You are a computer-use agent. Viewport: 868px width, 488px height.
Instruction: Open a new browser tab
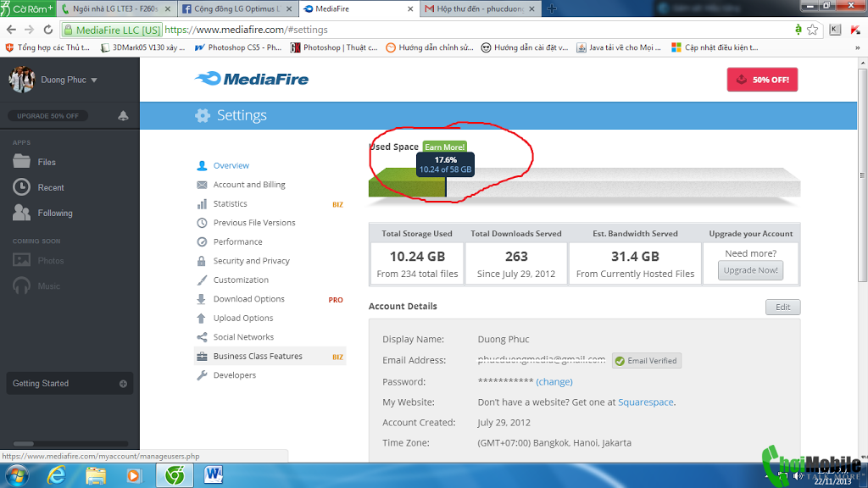point(551,8)
